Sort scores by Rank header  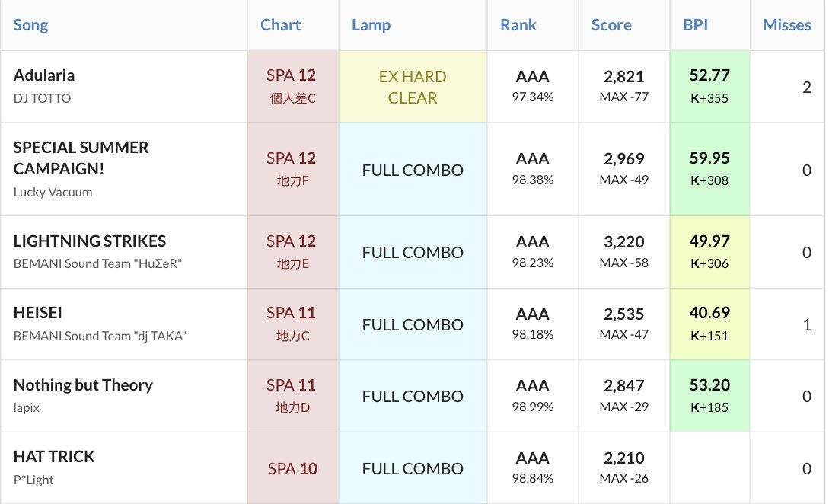tap(518, 25)
